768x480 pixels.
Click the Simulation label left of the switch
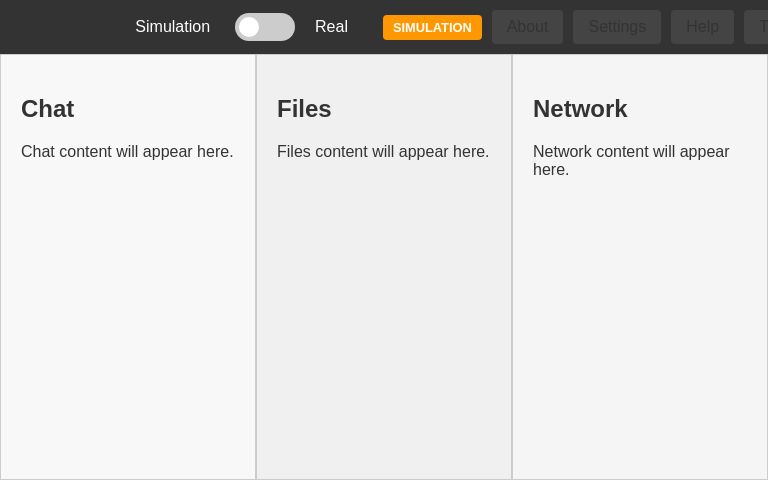click(x=172, y=27)
